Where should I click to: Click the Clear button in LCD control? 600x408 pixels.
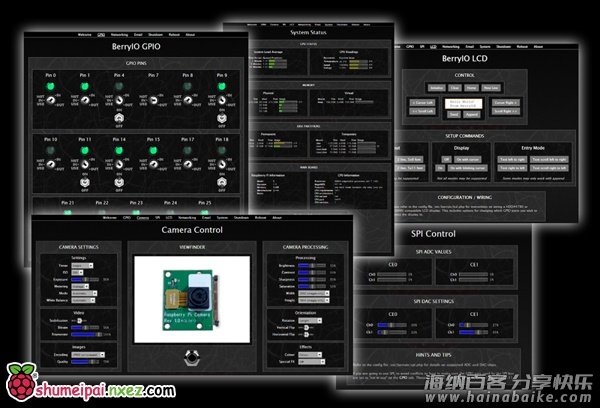pos(455,88)
